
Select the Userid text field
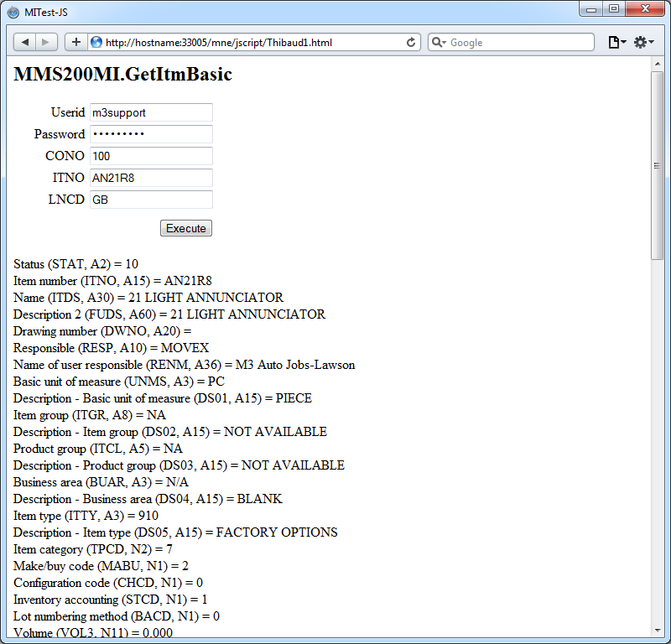click(x=151, y=112)
